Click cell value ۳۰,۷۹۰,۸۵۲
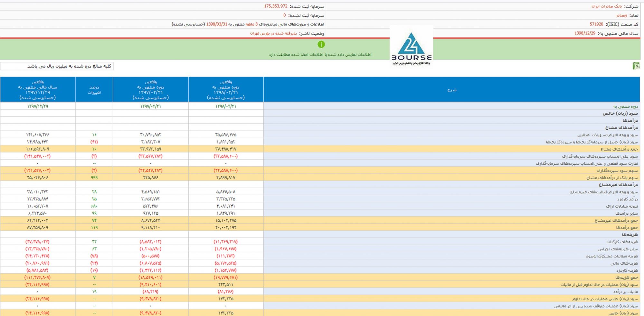 pyautogui.click(x=150, y=135)
